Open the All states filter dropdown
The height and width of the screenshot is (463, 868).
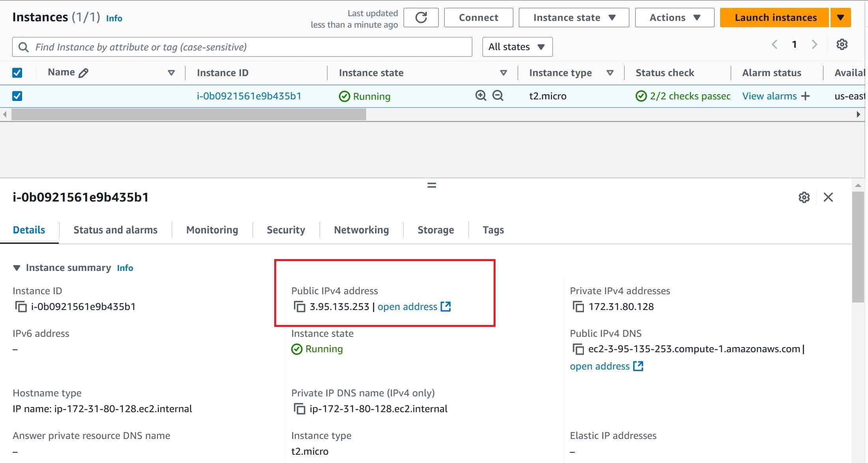[x=517, y=47]
